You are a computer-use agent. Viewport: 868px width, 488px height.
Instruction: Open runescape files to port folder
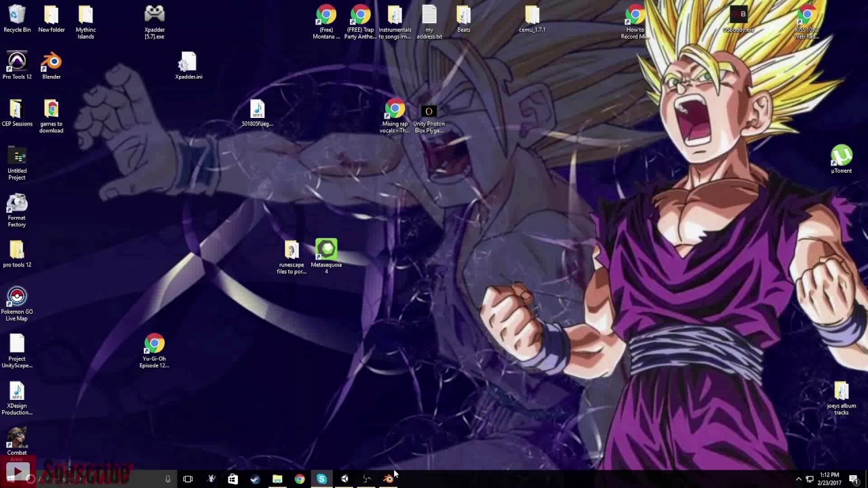coord(292,258)
